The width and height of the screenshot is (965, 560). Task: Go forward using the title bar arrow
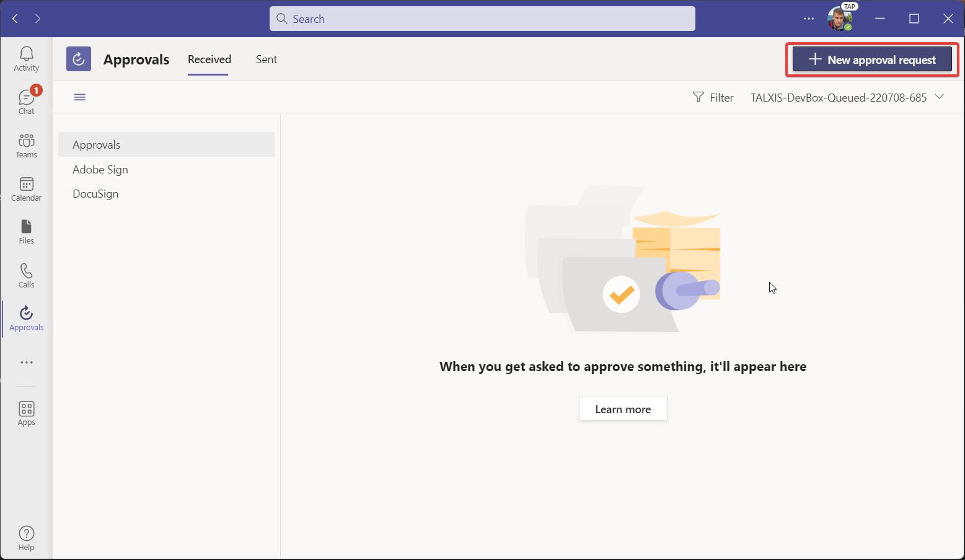[37, 19]
